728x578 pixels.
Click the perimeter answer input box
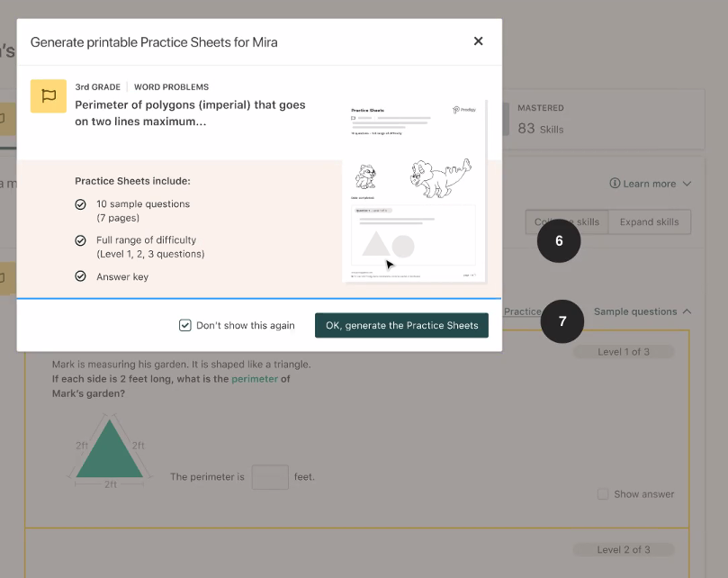tap(270, 477)
